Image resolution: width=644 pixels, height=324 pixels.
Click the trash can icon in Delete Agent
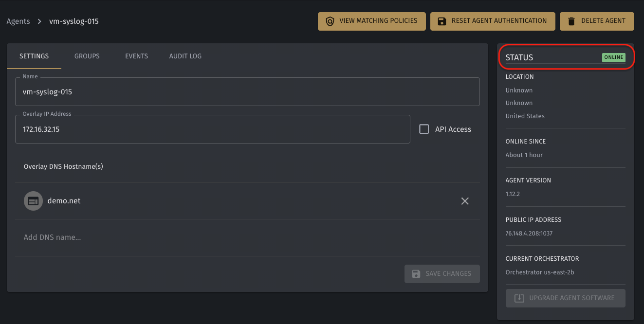click(x=571, y=21)
